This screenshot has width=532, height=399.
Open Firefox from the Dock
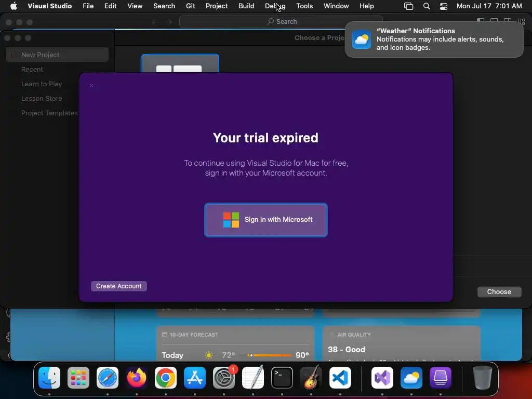tap(137, 378)
